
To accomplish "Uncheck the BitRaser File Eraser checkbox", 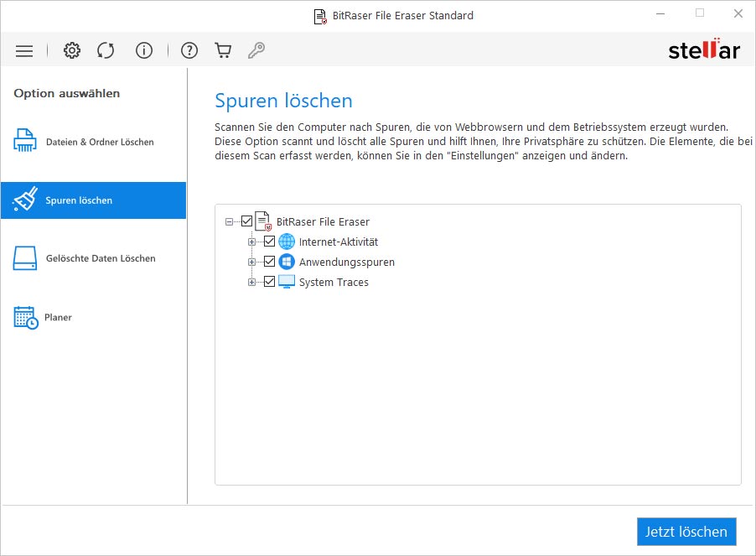I will tap(246, 221).
